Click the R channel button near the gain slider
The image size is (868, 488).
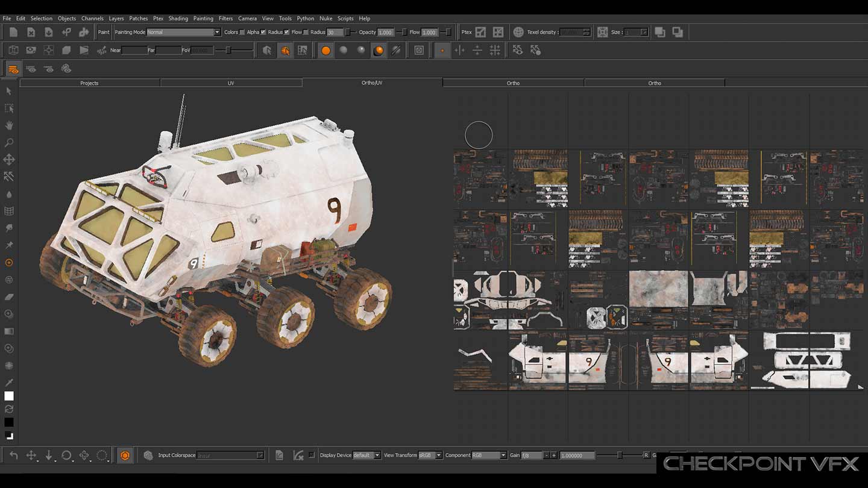click(646, 455)
